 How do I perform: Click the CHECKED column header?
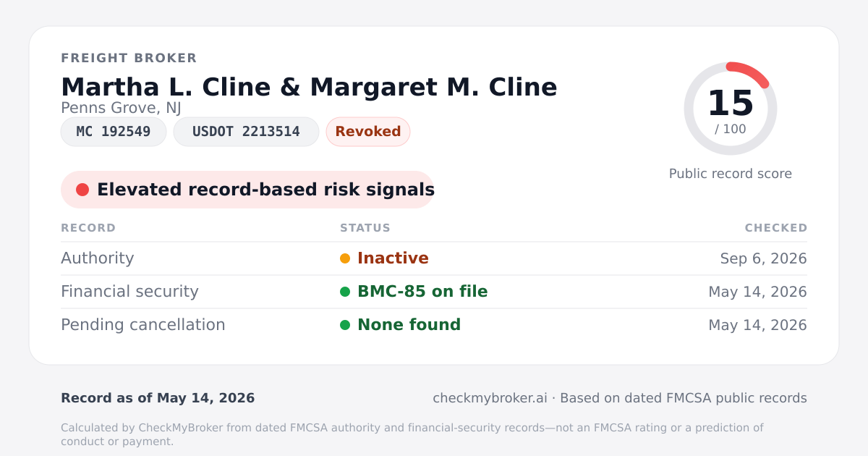(776, 228)
